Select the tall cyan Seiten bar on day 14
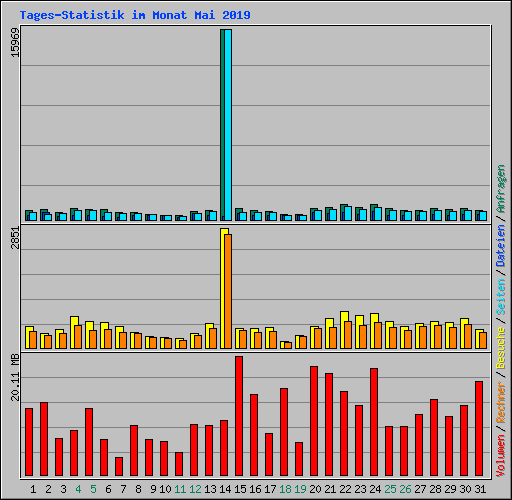The height and width of the screenshot is (500, 512). (x=228, y=125)
